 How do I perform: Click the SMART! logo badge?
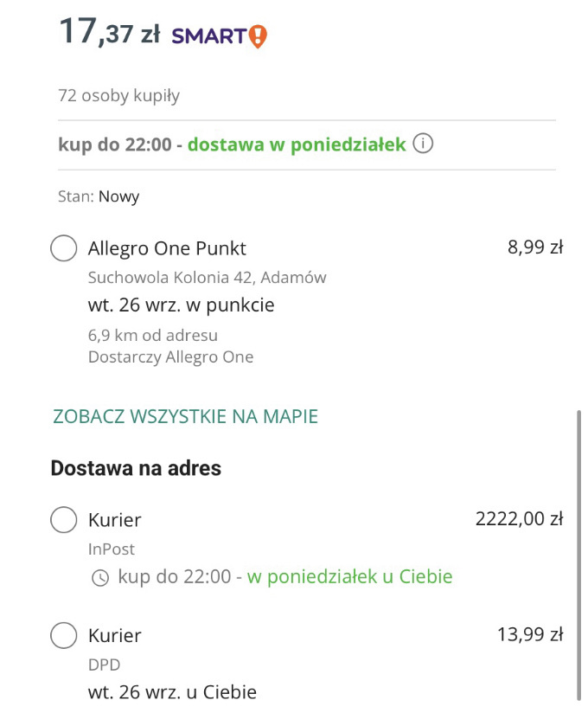[x=220, y=35]
